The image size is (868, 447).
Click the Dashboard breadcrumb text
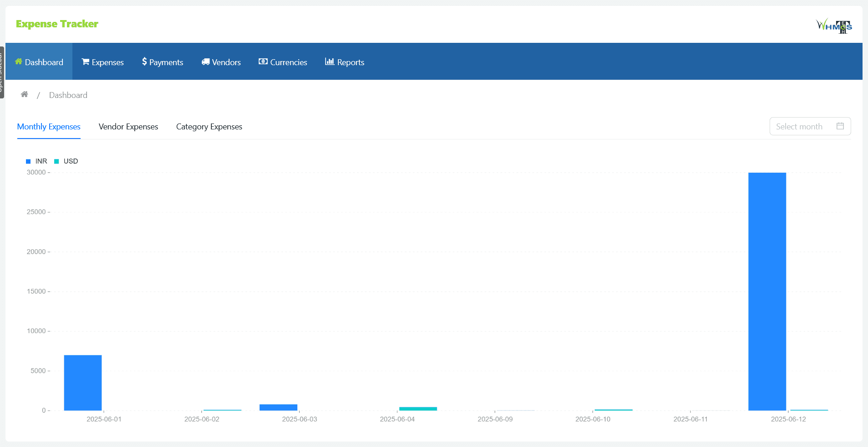[x=68, y=95]
